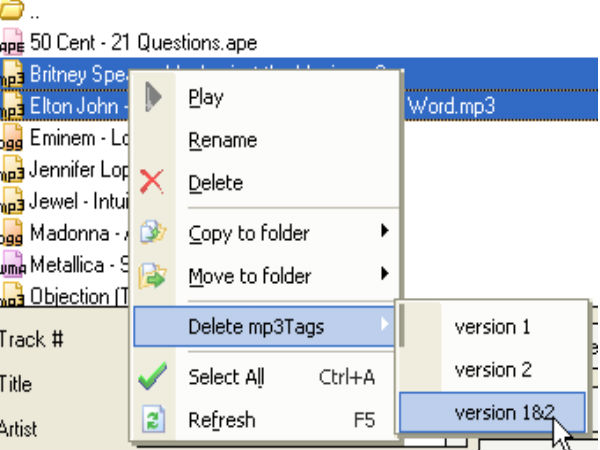This screenshot has height=450, width=600.
Task: Click the parent folder icon at top
Action: point(12,12)
